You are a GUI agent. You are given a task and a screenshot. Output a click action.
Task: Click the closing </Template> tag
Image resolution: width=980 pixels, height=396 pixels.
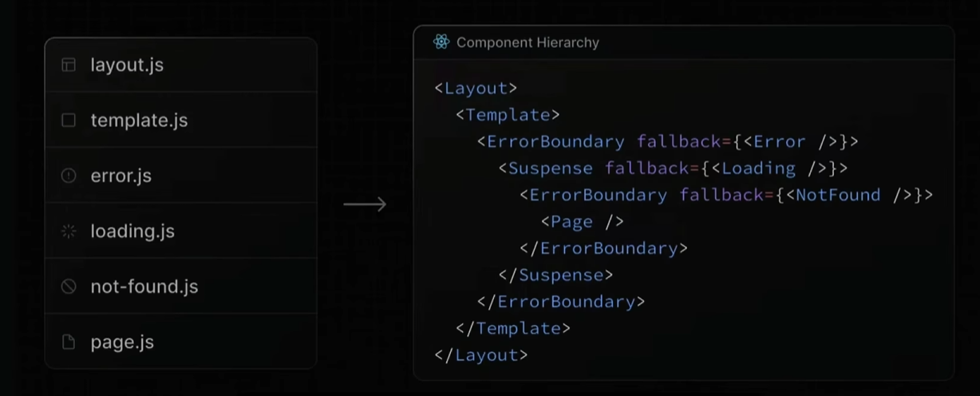click(513, 328)
